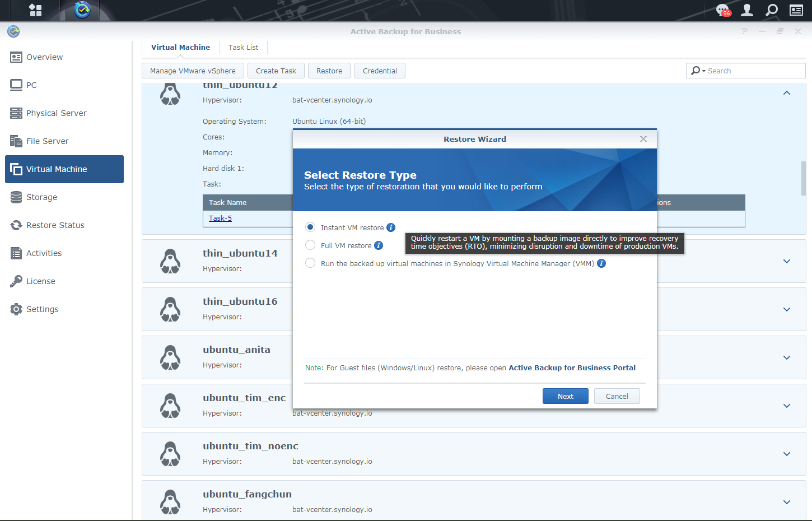Click info icon beside Instant VM restore
The height and width of the screenshot is (521, 812).
click(391, 227)
